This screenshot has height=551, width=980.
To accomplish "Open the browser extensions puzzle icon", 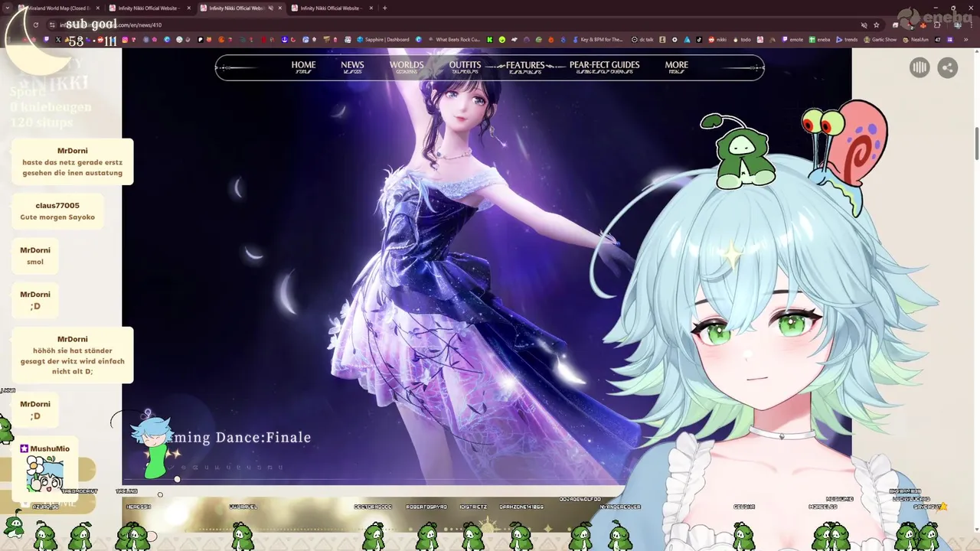I will click(937, 24).
